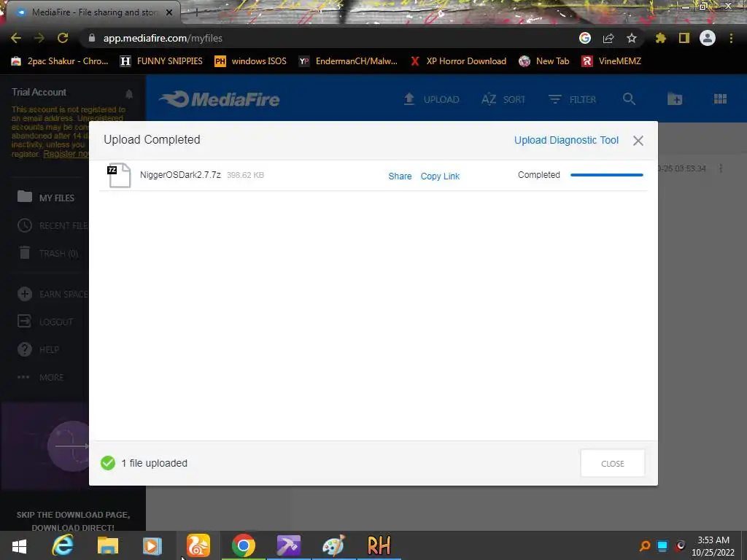Open the 'windows ISOS' bookmark
Image resolution: width=747 pixels, height=560 pixels.
250,61
